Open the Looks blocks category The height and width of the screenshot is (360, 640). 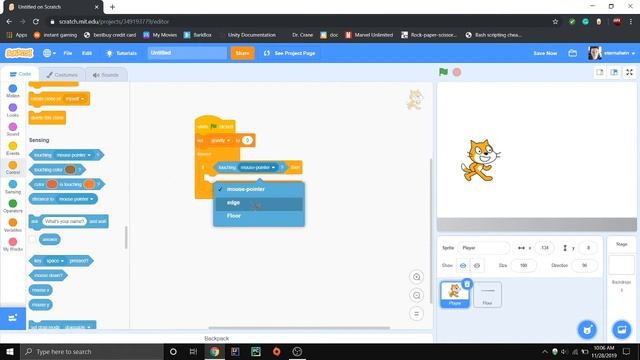coord(13,110)
